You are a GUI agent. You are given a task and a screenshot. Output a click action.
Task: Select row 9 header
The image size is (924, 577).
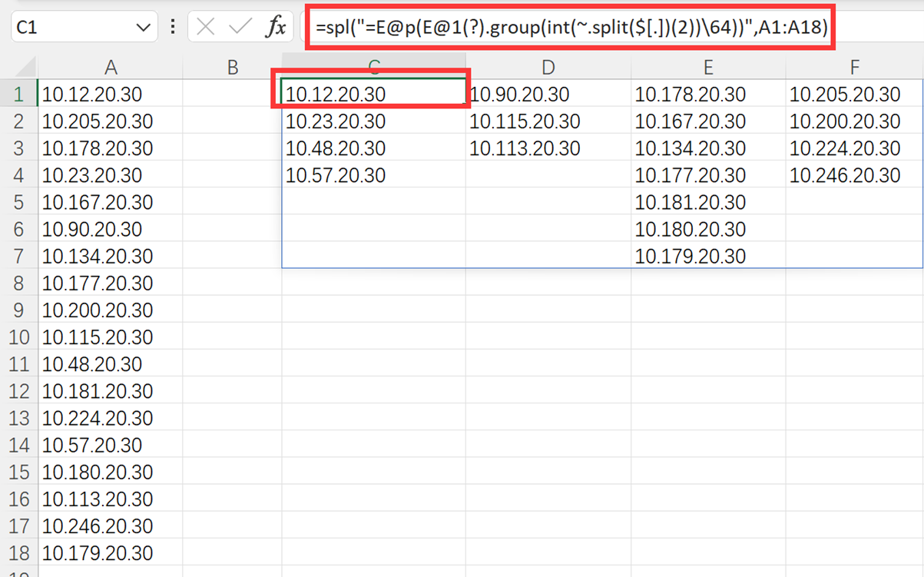[x=18, y=310]
